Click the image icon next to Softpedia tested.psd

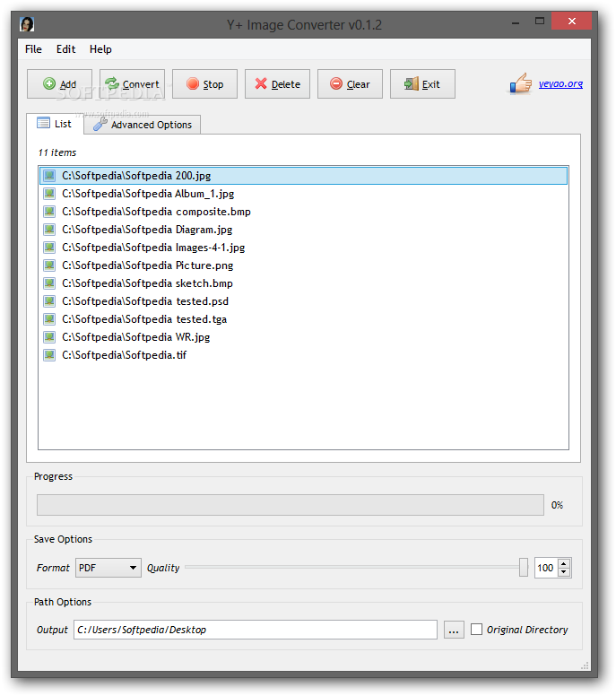(49, 301)
